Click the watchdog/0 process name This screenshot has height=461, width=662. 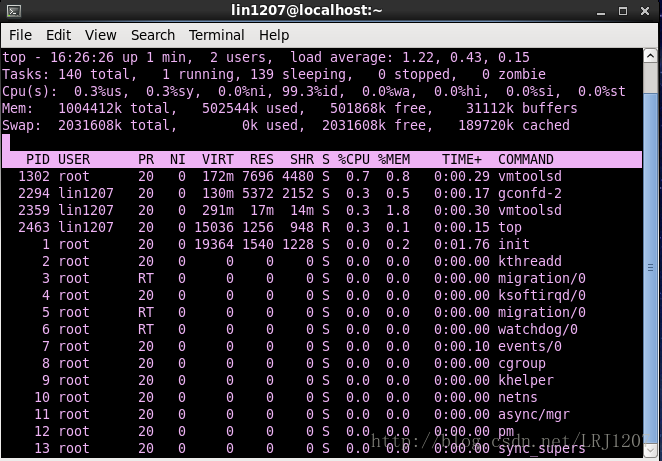click(538, 329)
